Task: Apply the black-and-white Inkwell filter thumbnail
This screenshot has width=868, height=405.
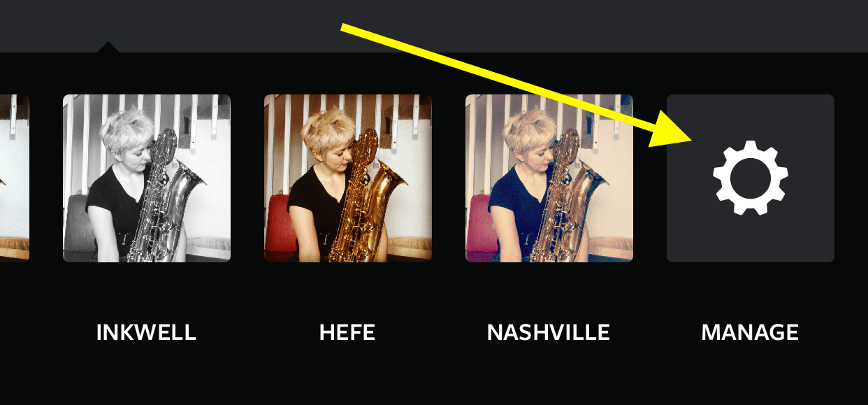Action: click(x=147, y=178)
